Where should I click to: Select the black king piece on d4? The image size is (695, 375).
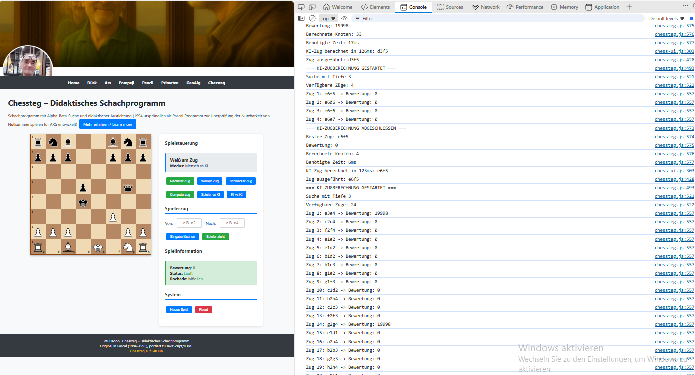point(83,203)
